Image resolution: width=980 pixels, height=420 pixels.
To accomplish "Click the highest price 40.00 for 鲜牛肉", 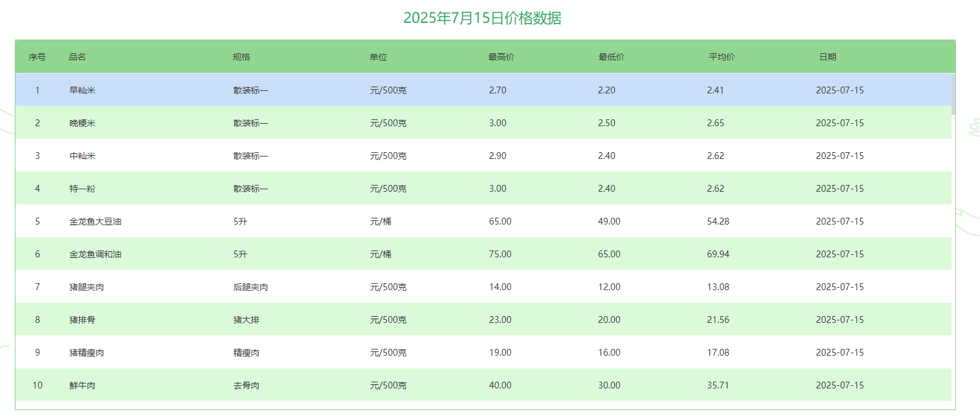I will click(x=500, y=385).
